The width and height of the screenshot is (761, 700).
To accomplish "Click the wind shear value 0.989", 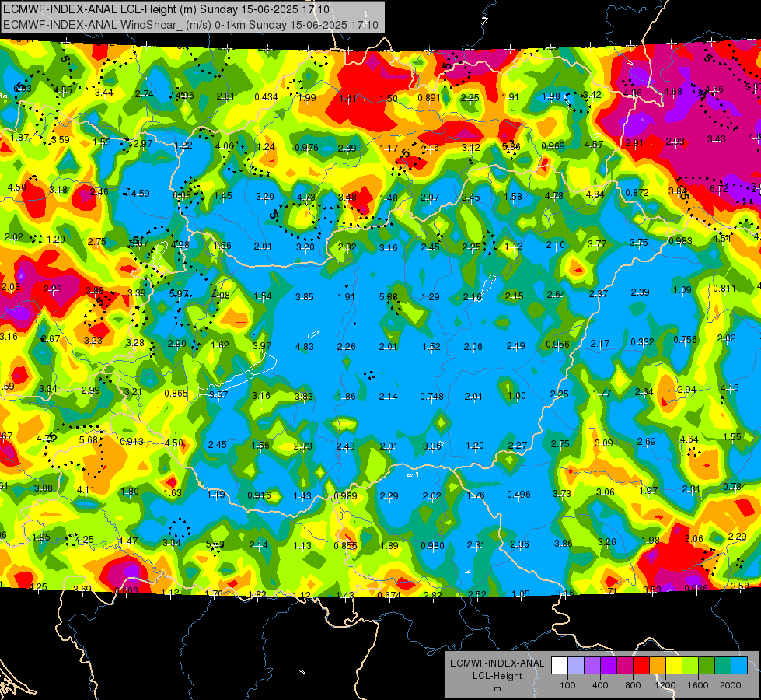I will tap(345, 496).
